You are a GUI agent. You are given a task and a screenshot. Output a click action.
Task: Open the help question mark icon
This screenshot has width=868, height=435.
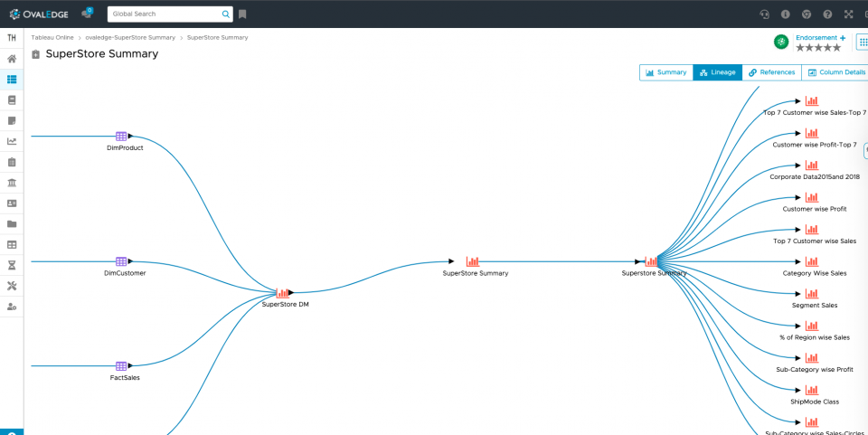(827, 14)
